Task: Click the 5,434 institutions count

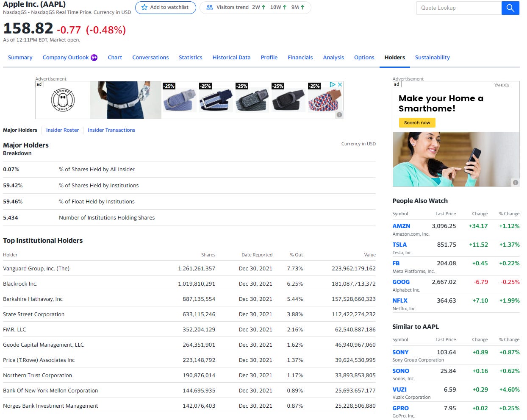Action: [11, 218]
